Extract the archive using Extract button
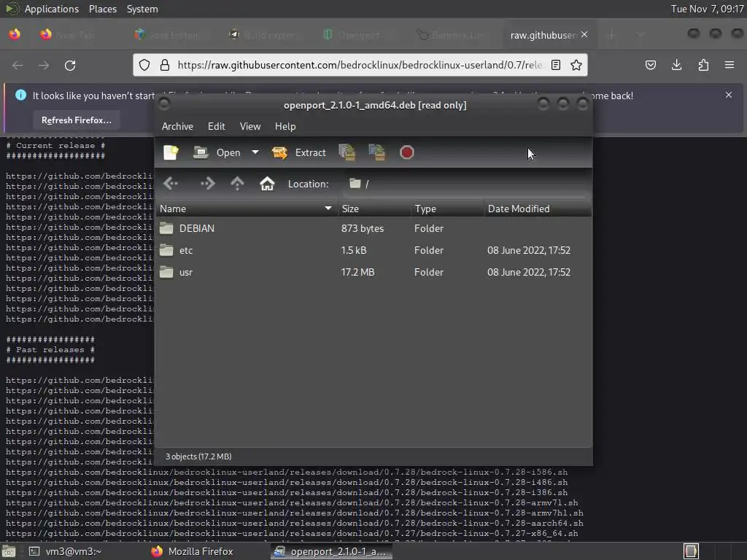Image resolution: width=747 pixels, height=560 pixels. (x=298, y=152)
